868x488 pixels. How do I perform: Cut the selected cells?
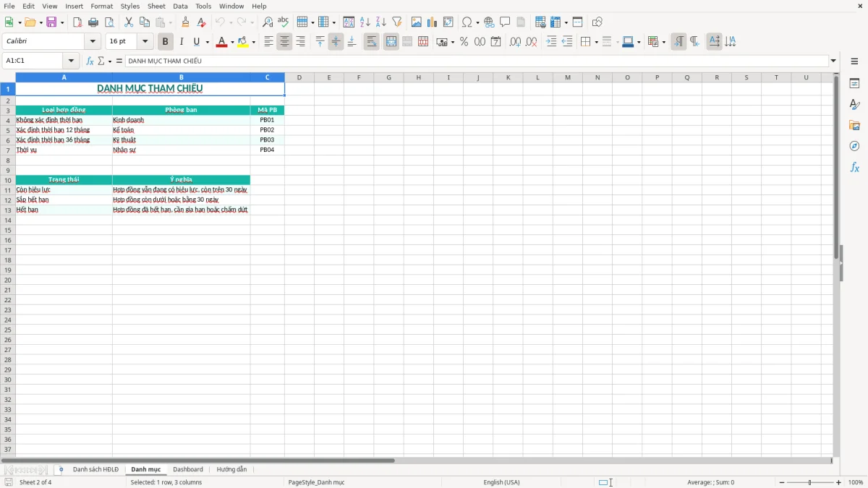129,22
